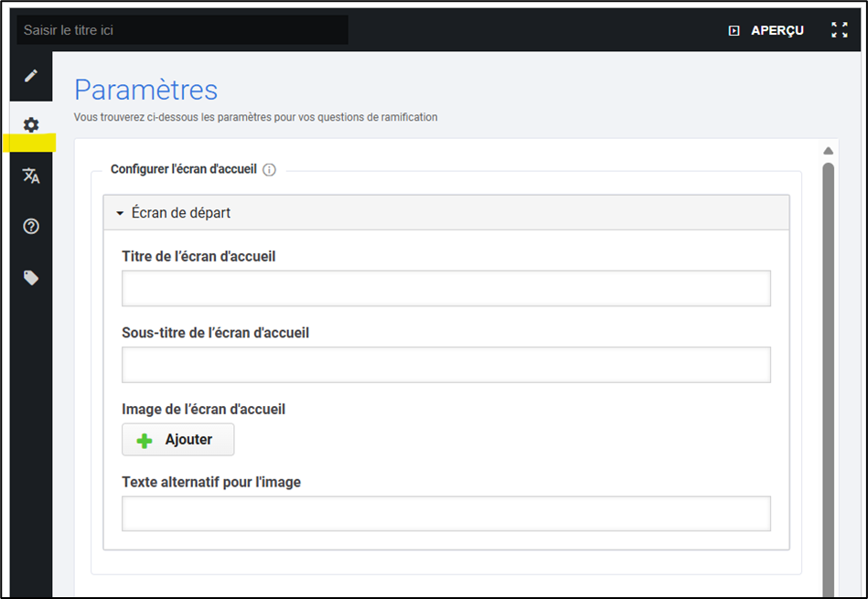Click the question mark help icon
Image resolution: width=868 pixels, height=599 pixels.
tap(31, 227)
